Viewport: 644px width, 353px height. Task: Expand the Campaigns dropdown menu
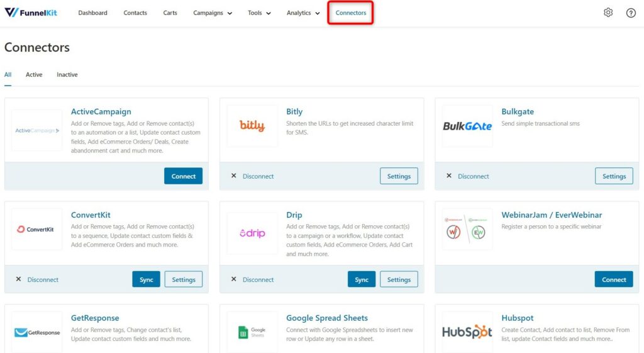click(213, 13)
